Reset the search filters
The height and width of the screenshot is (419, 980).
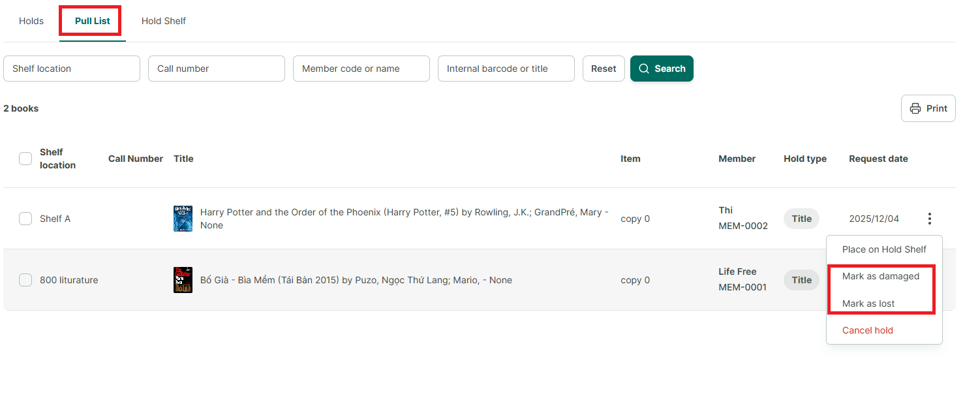604,69
